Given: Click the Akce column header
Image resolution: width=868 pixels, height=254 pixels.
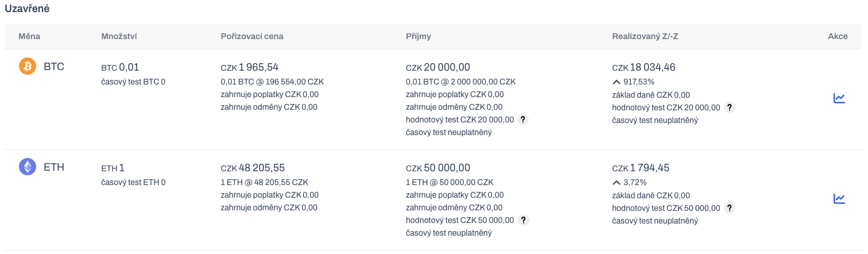Looking at the screenshot, I should click(838, 36).
